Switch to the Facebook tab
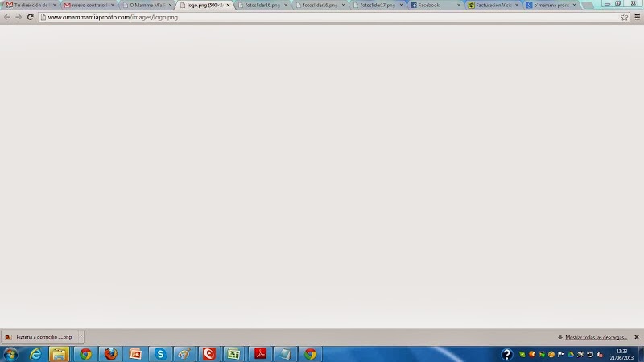This screenshot has width=644, height=362. [435, 6]
